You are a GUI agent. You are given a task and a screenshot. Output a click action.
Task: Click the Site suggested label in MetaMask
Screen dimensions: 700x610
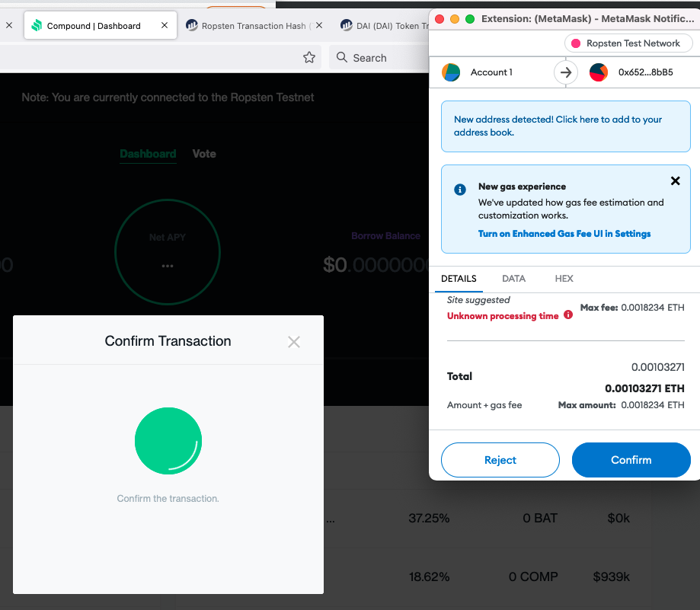(x=478, y=300)
